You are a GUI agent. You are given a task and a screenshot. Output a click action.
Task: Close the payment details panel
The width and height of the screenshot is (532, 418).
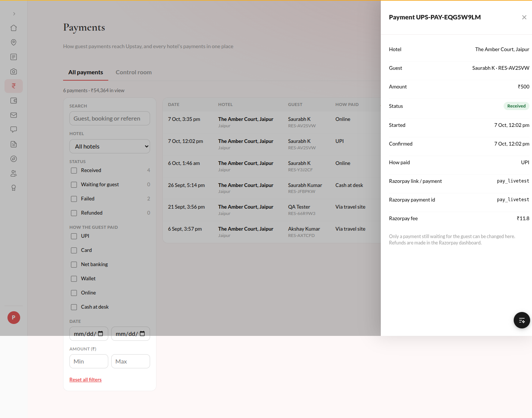[x=524, y=18]
